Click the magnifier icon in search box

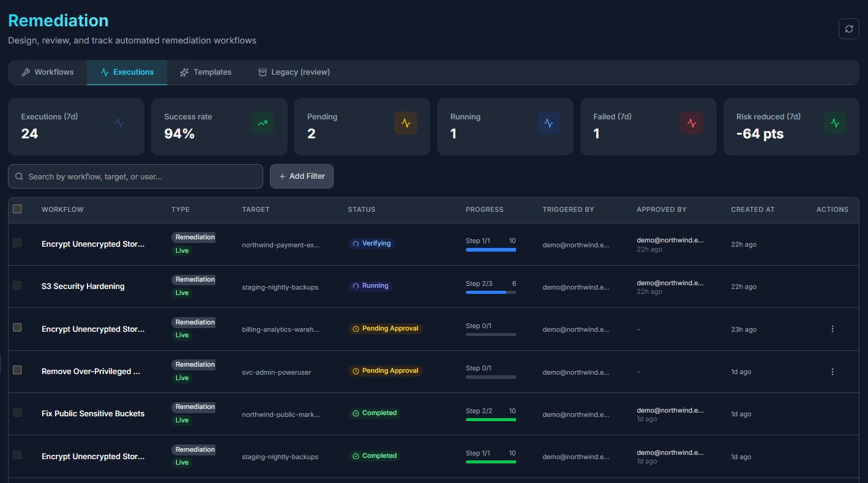(20, 176)
